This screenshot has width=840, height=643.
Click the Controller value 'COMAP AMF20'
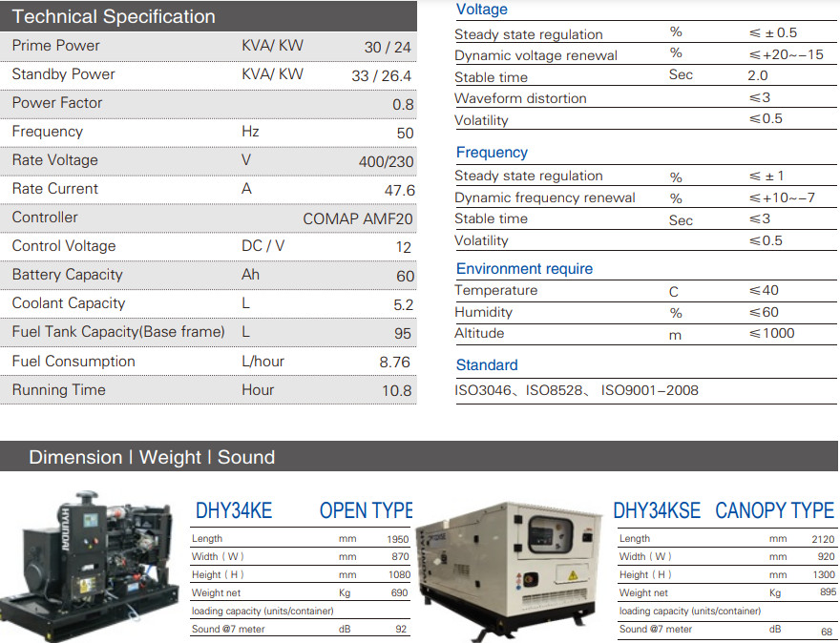point(358,219)
